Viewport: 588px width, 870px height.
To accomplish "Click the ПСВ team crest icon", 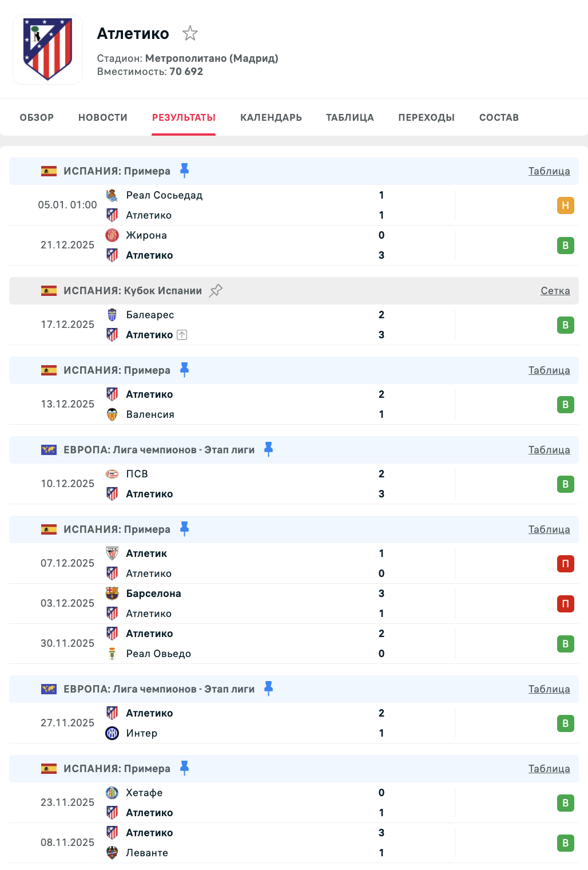I will tap(112, 474).
